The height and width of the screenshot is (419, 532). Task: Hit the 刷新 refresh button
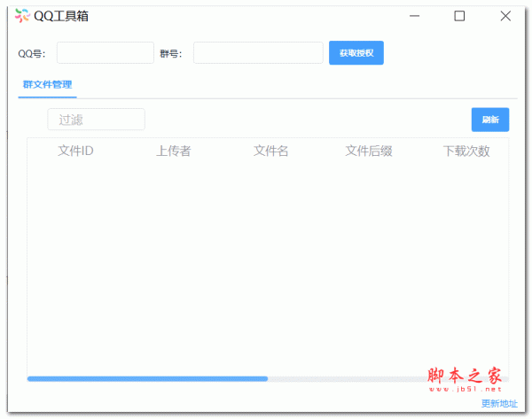489,120
